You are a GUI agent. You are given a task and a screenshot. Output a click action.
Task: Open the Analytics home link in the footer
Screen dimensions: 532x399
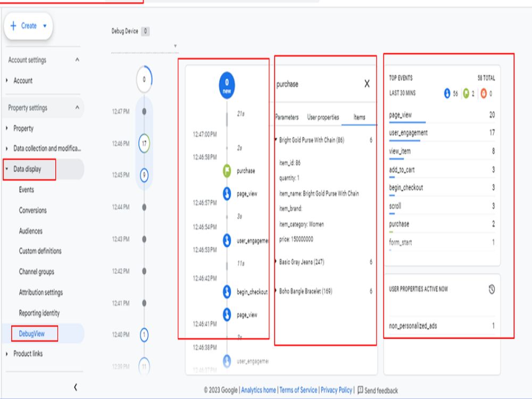pos(259,389)
